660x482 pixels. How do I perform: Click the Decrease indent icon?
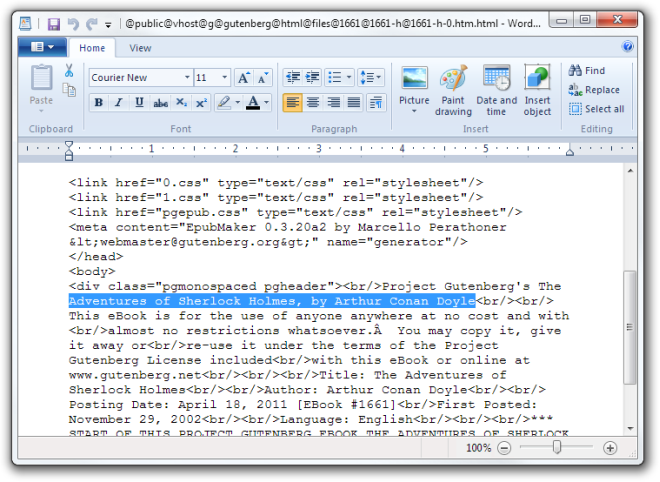(x=293, y=77)
